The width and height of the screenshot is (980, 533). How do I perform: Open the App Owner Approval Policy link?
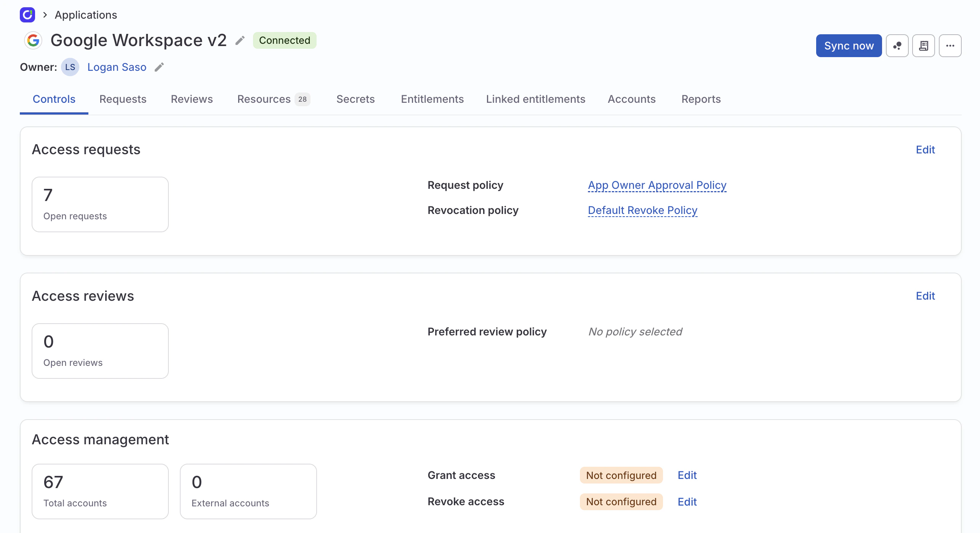(657, 185)
